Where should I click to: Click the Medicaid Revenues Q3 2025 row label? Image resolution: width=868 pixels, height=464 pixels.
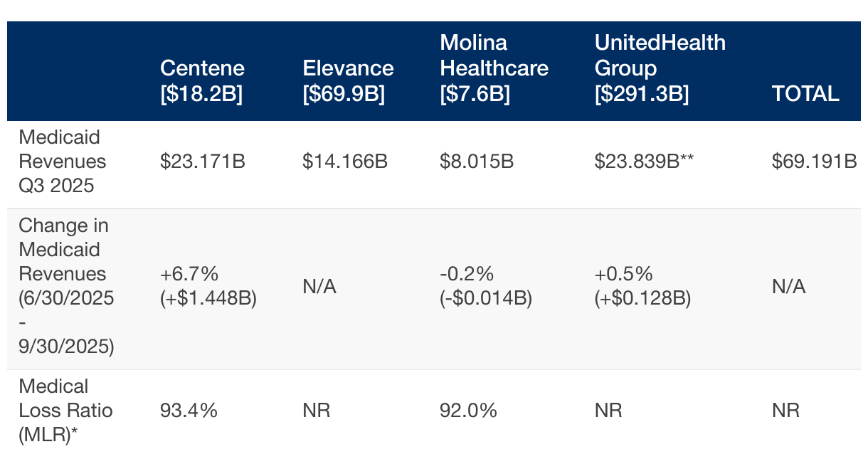click(62, 162)
